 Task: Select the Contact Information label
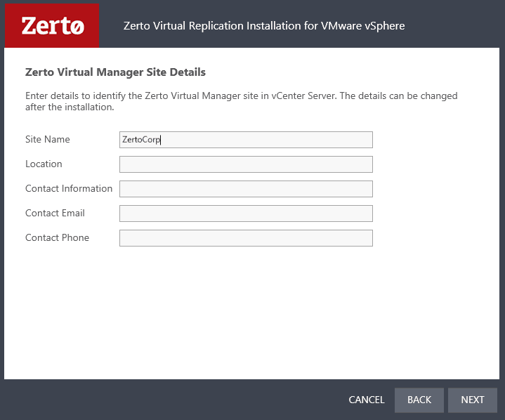(x=69, y=189)
